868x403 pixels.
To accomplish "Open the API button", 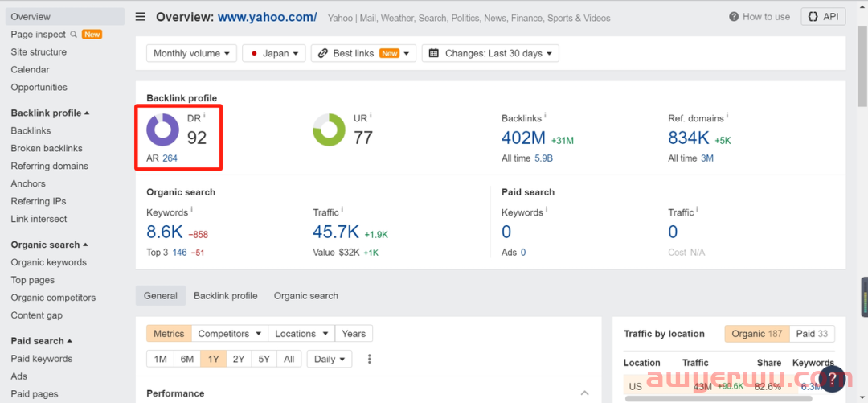I will tap(823, 17).
